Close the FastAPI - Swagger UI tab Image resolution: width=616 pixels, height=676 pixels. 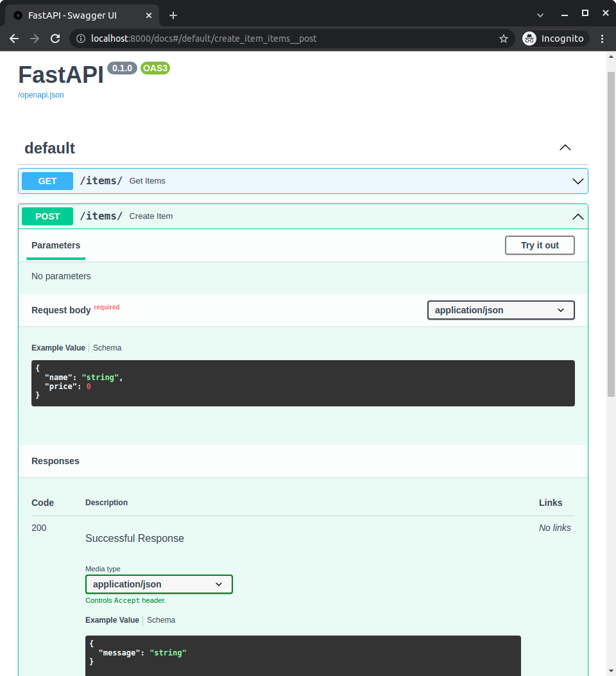coord(148,15)
